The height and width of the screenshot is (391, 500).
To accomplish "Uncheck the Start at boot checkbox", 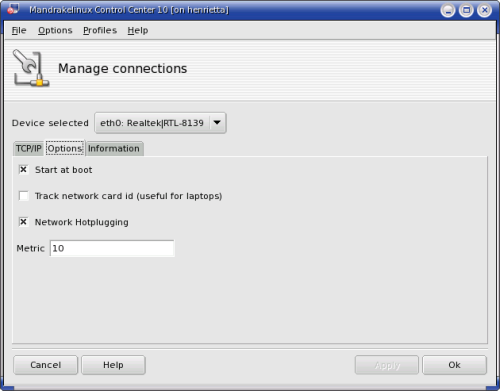I will 24,170.
